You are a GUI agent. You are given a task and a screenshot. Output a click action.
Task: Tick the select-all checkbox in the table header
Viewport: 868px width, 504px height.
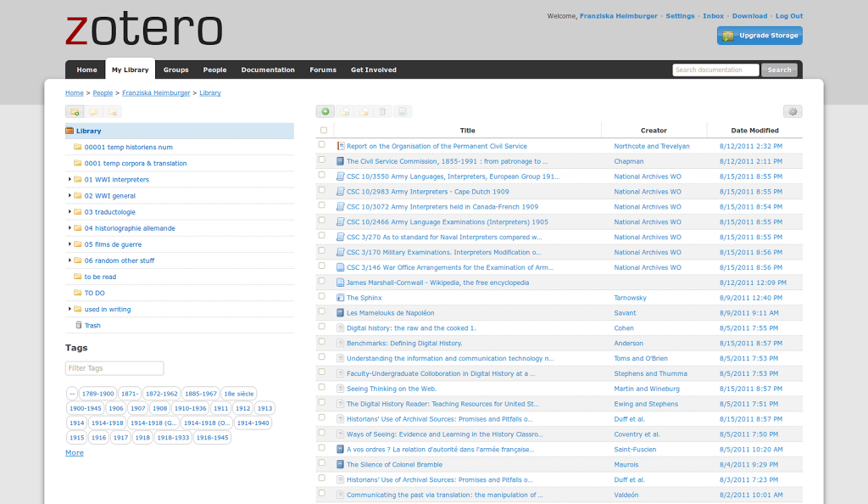324,130
